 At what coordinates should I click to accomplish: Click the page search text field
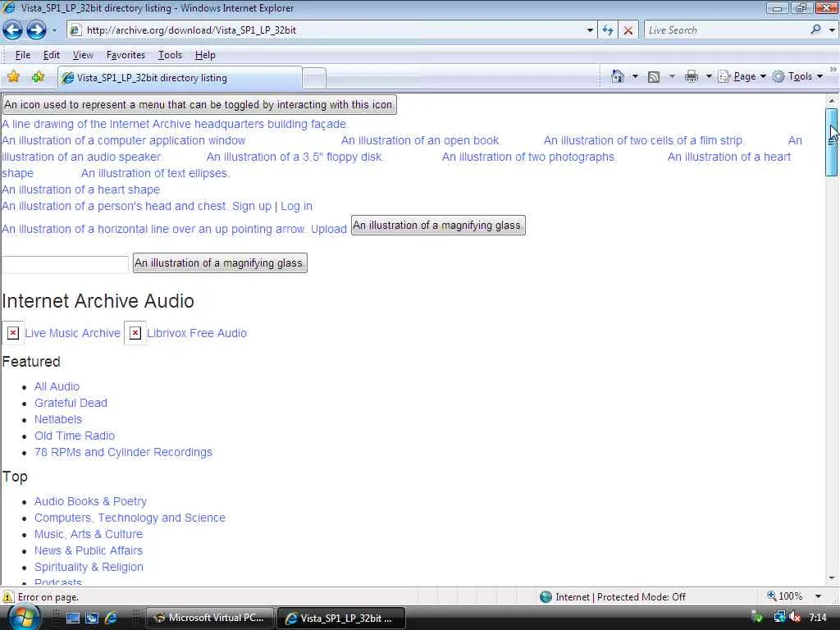(65, 264)
